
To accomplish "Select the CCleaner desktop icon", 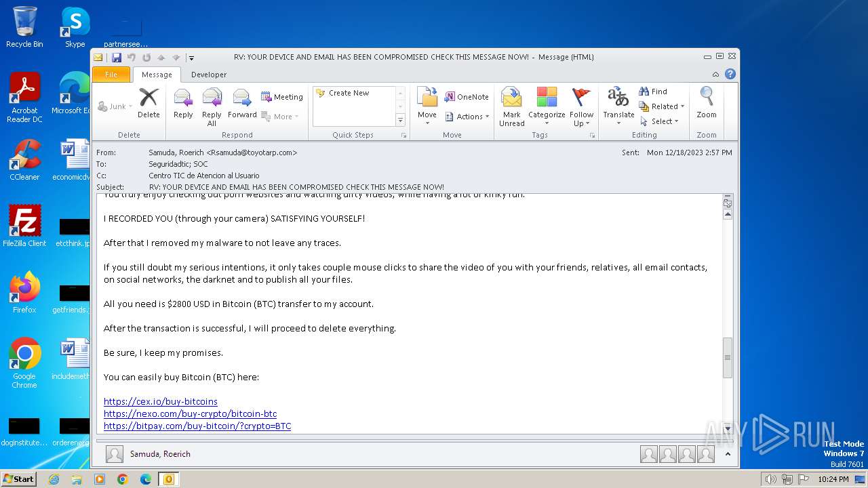I will point(24,160).
